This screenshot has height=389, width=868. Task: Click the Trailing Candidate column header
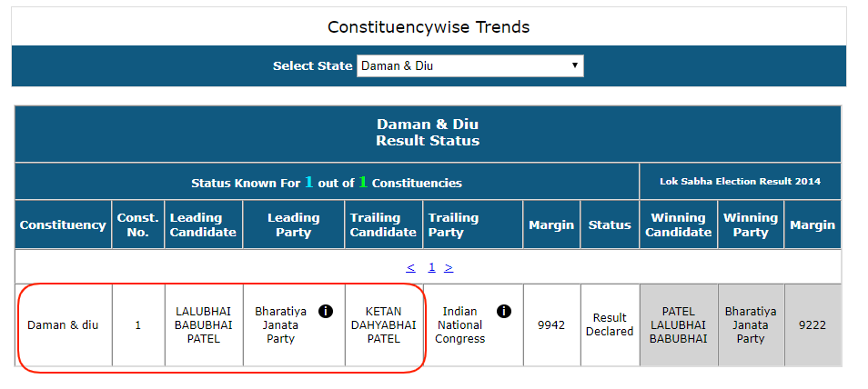point(383,224)
